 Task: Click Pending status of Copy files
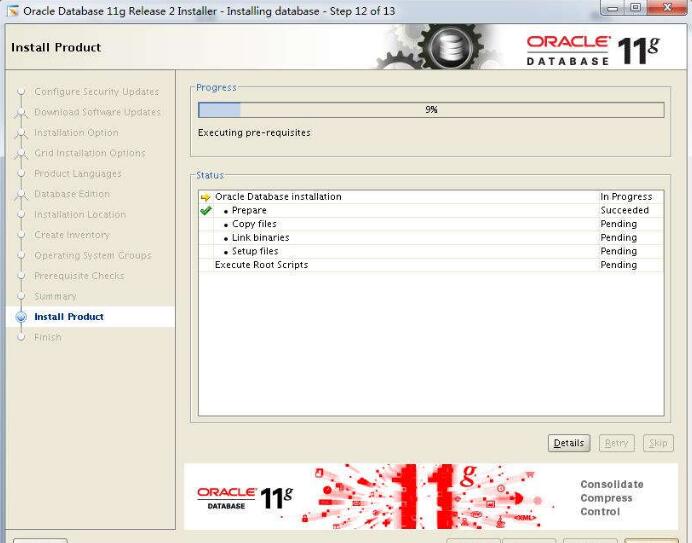(x=618, y=224)
